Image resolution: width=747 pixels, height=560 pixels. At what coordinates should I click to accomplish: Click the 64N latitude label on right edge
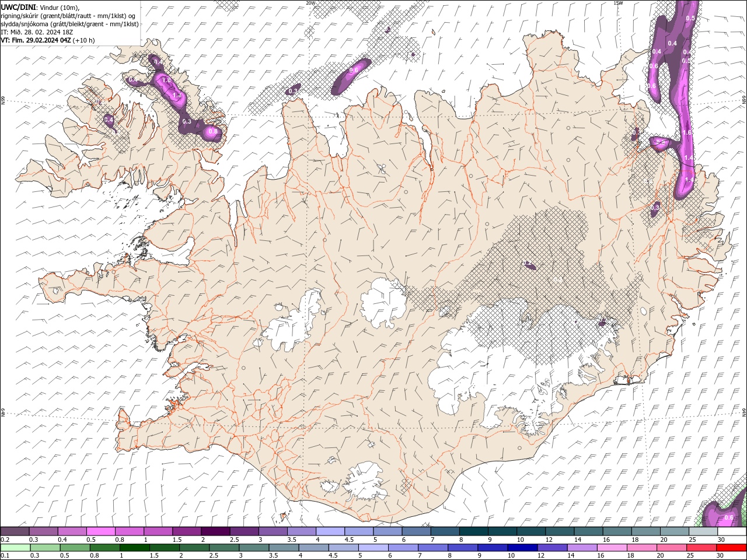point(744,411)
